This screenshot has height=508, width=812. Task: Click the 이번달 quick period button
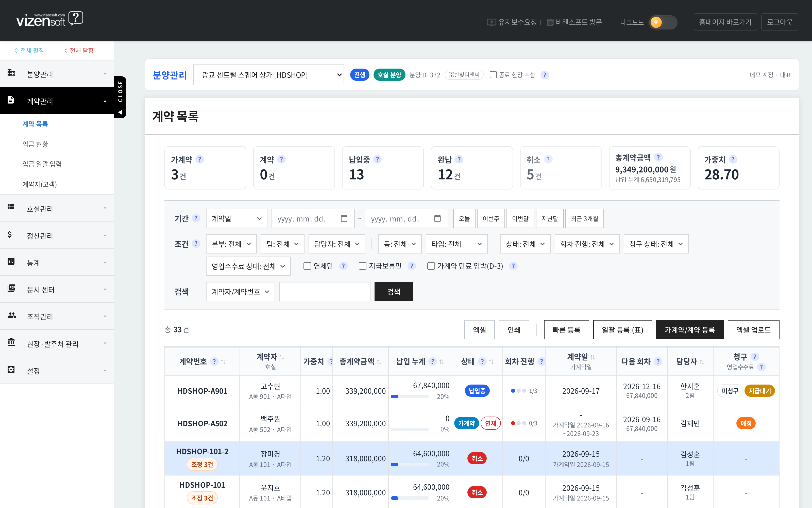pos(520,218)
